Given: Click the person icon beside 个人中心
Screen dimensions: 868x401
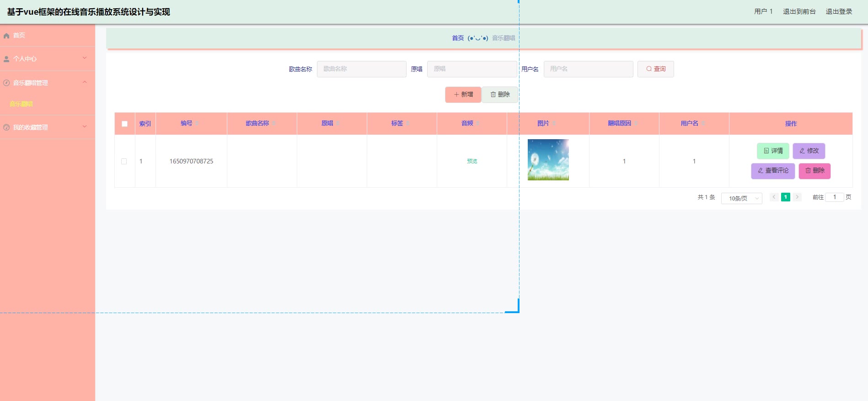Looking at the screenshot, I should tap(6, 59).
